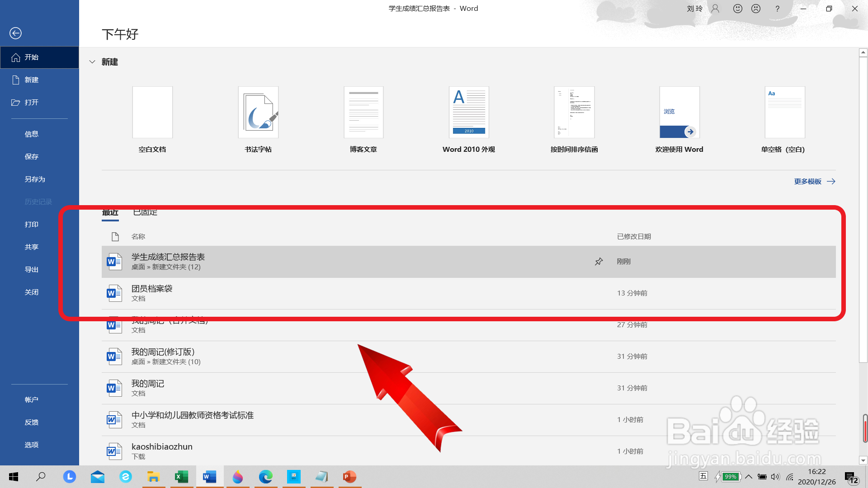
Task: Switch to Word in the taskbar
Action: (x=210, y=477)
